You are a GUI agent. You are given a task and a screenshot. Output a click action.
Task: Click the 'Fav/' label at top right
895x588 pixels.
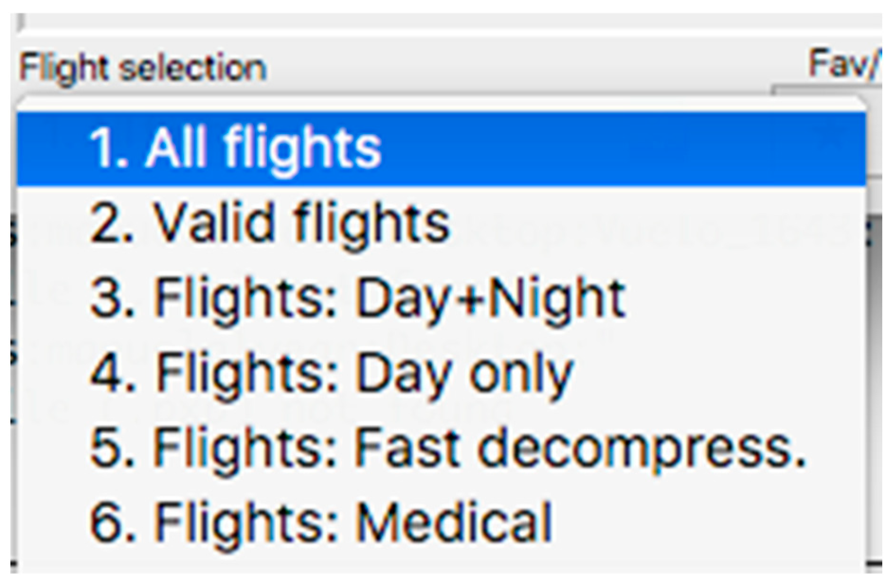tap(844, 64)
